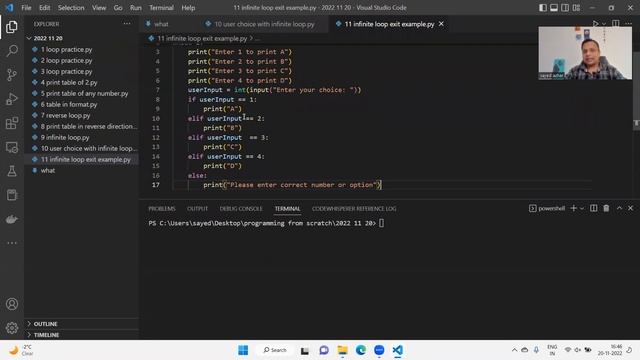Open the taskbar Search box
Viewport: 640px width, 360px height.
click(x=275, y=350)
